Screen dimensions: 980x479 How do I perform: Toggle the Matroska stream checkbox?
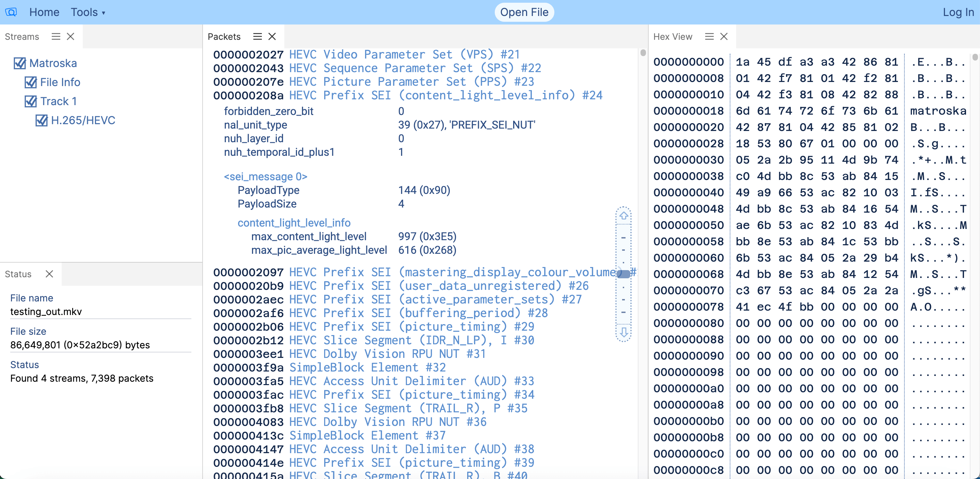click(x=20, y=63)
